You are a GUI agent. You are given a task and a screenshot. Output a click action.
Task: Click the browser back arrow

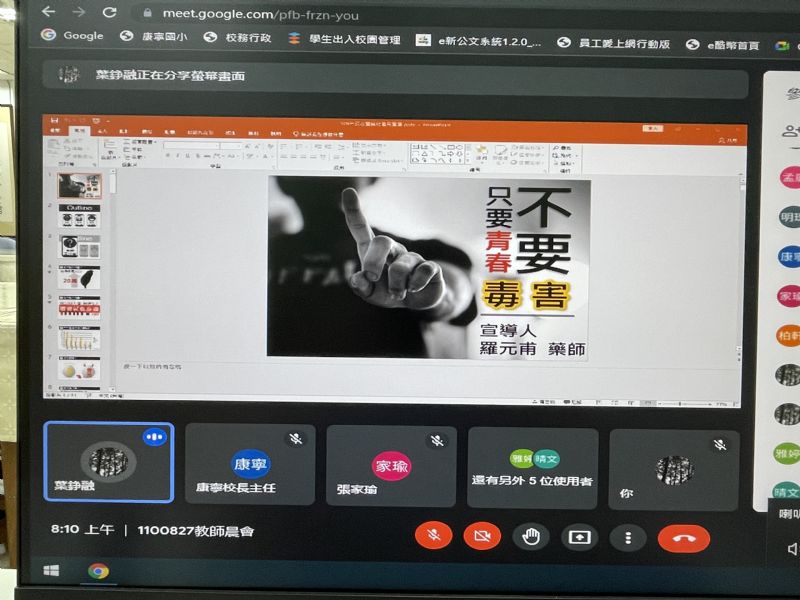tap(48, 12)
